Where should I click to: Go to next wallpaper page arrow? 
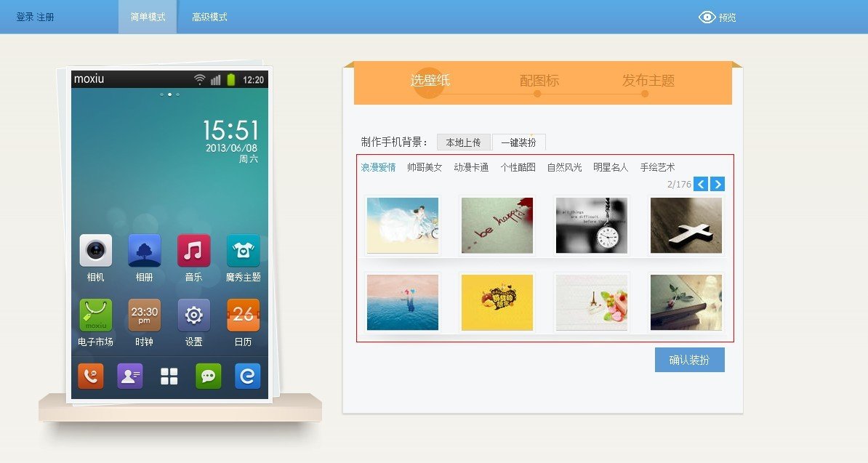718,184
